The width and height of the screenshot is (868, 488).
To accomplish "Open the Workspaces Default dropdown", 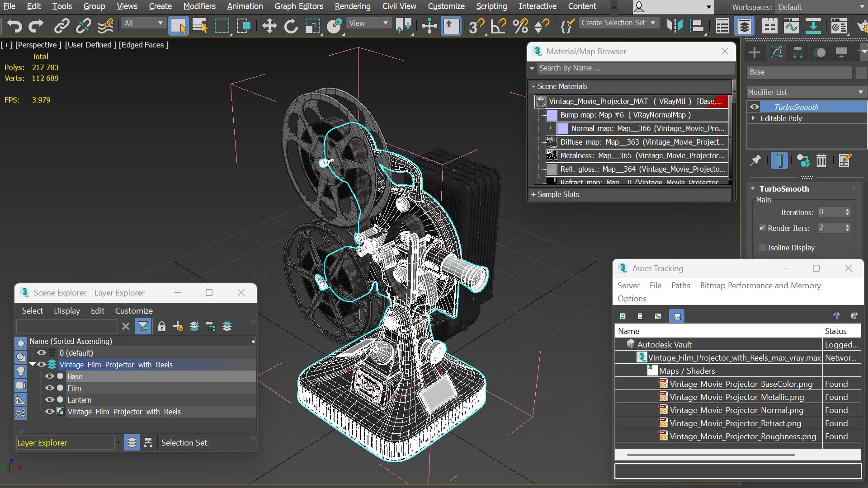I will coord(821,7).
